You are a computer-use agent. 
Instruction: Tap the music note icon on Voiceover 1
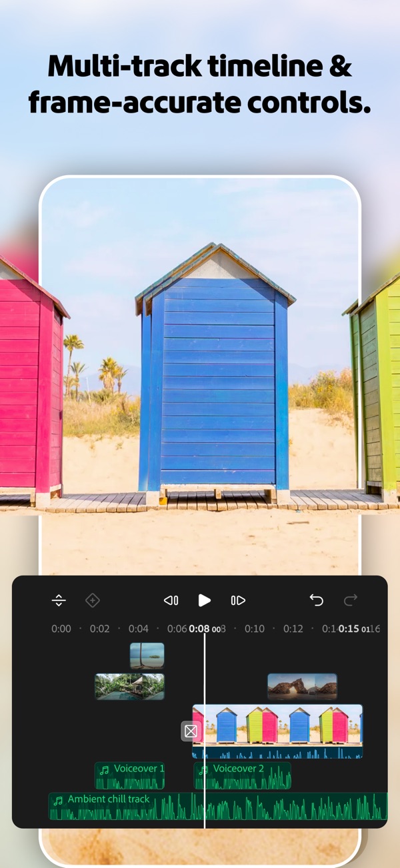click(x=104, y=769)
